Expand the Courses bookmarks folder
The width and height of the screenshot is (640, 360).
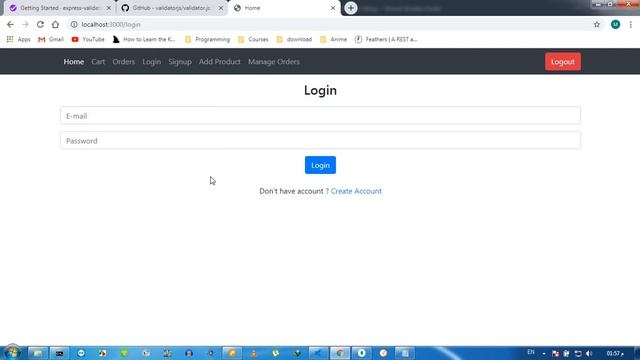tap(253, 39)
